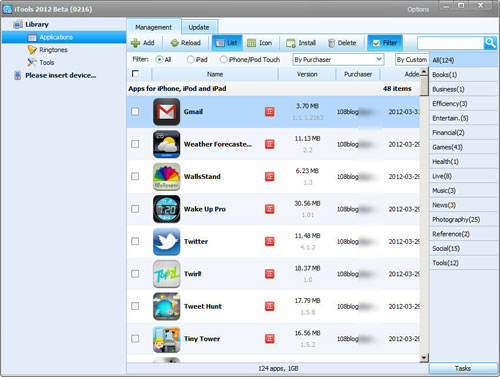Click the red icon in Twitter row
Image resolution: width=500 pixels, height=377 pixels.
pos(270,241)
